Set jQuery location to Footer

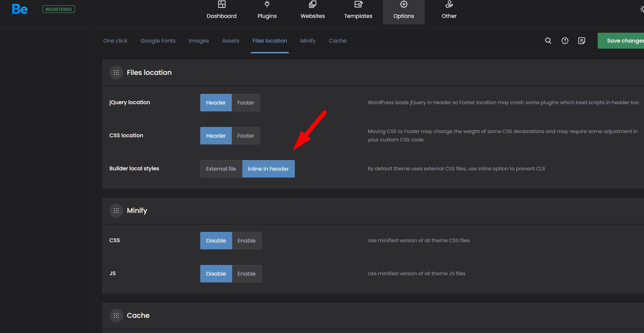click(x=246, y=103)
